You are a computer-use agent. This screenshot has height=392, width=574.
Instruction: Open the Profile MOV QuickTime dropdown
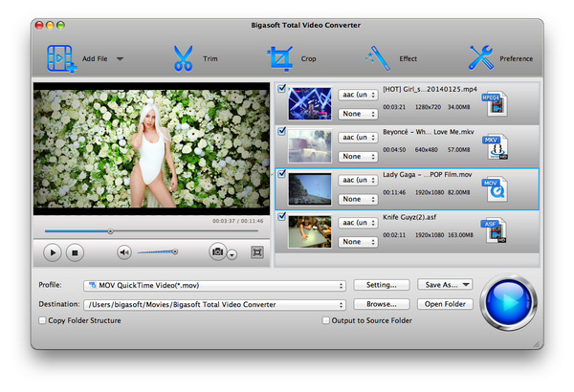(x=214, y=286)
